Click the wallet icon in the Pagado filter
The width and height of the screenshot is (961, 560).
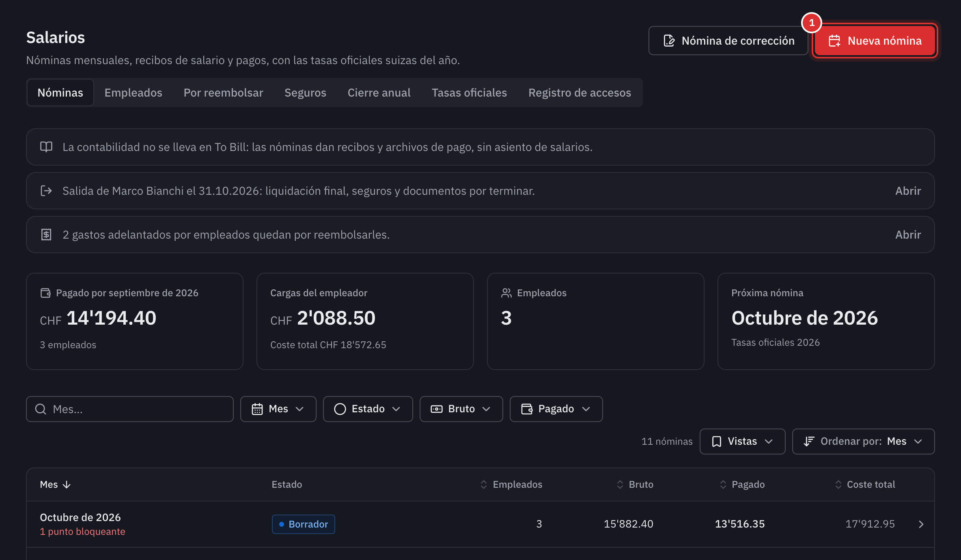[x=527, y=409]
